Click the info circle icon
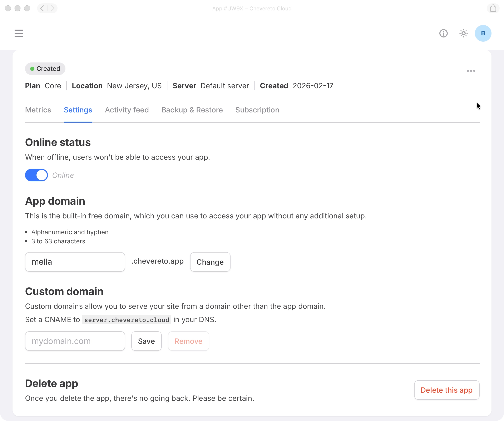504x421 pixels. coord(443,33)
